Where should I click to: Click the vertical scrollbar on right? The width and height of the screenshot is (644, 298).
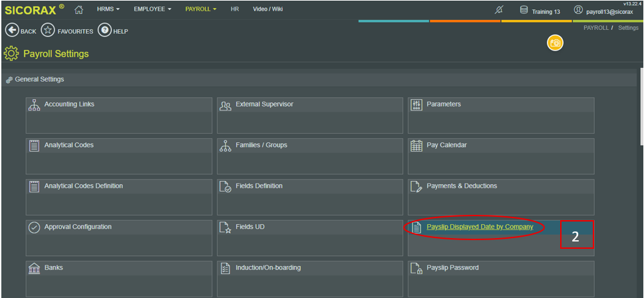click(x=641, y=106)
